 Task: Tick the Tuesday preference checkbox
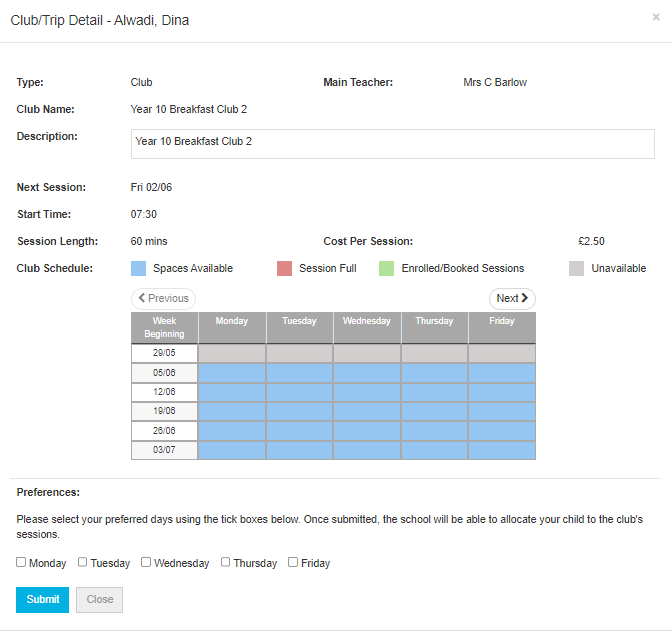(83, 562)
